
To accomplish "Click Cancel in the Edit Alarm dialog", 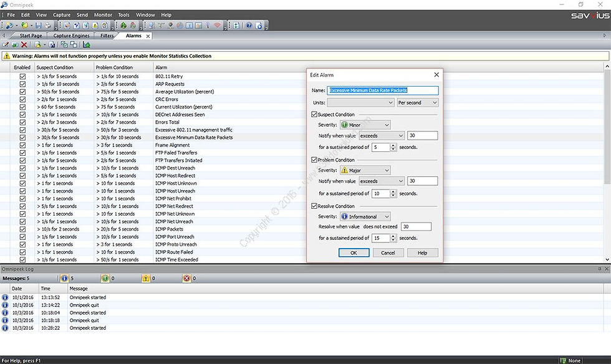I will (x=388, y=253).
